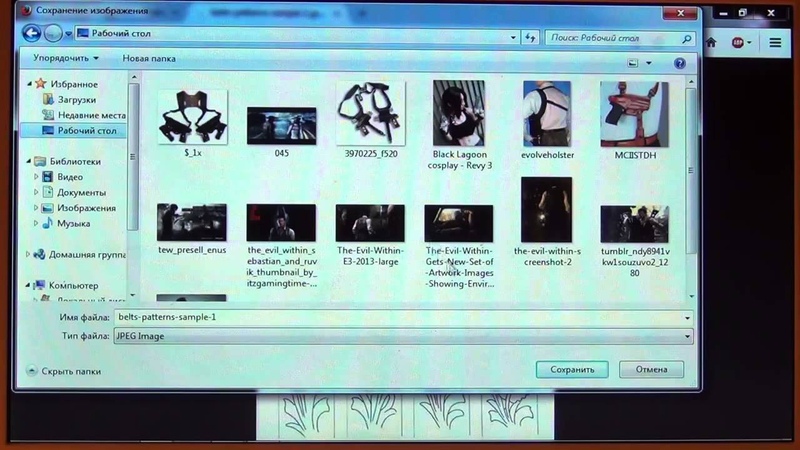Click the search magnifier icon
The image size is (800, 450).
click(x=687, y=38)
